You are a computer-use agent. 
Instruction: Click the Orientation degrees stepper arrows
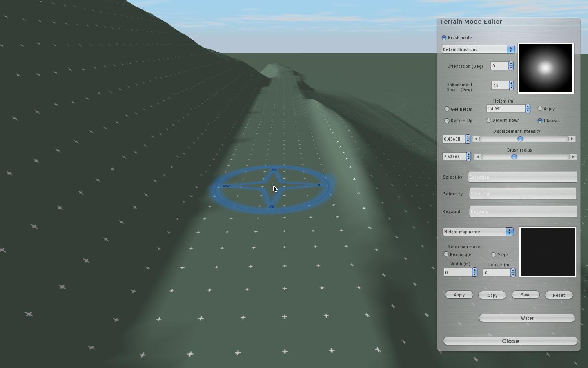(511, 66)
